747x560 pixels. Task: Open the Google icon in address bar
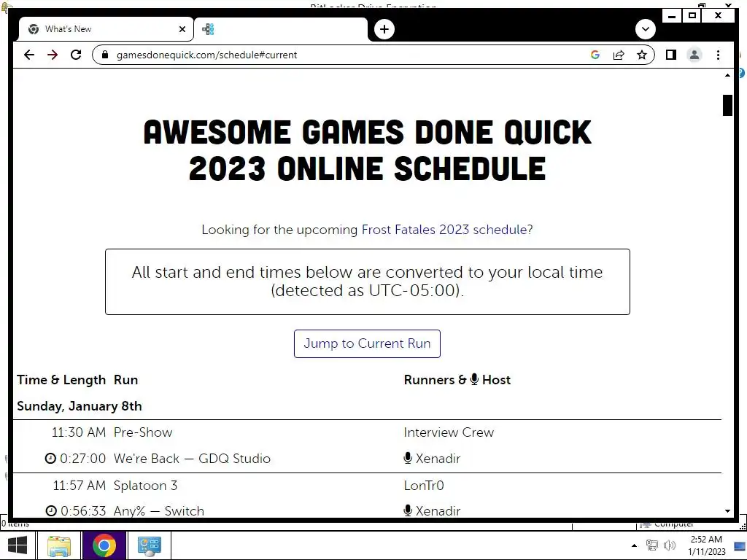click(x=595, y=55)
